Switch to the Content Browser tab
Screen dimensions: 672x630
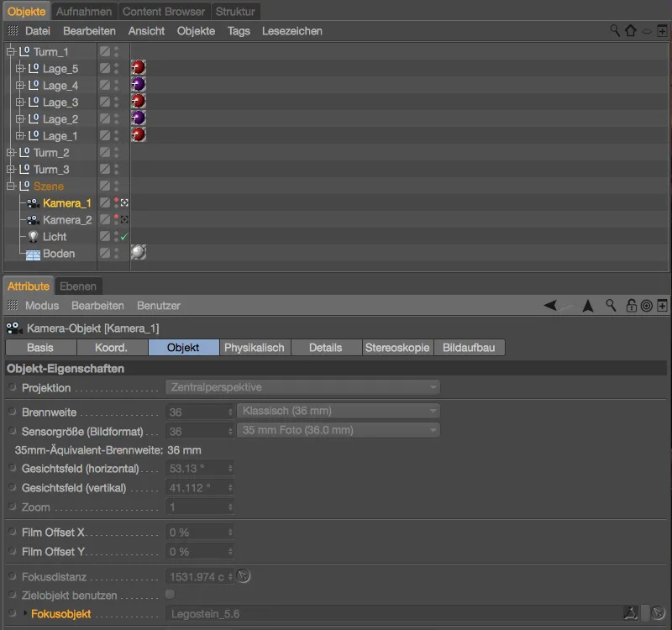pyautogui.click(x=163, y=12)
